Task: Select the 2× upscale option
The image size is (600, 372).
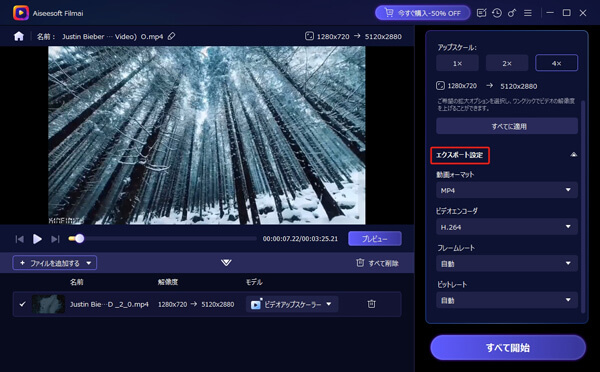Action: pos(507,63)
